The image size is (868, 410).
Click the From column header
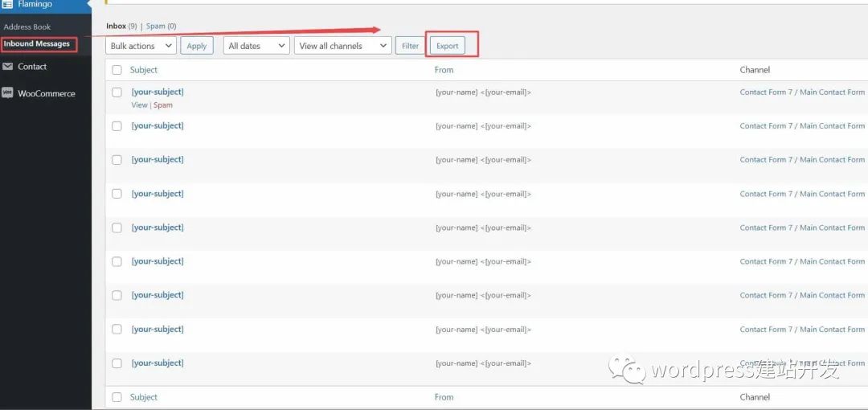coord(444,70)
